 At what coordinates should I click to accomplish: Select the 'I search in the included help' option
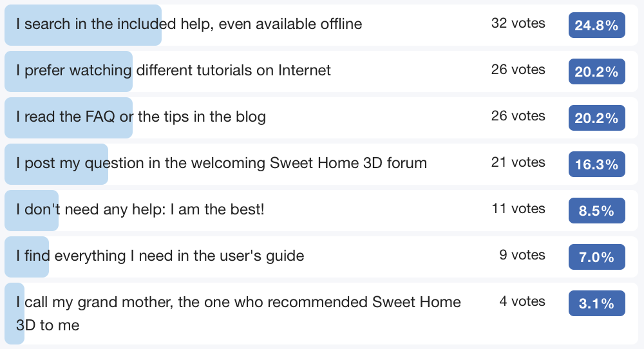click(189, 24)
